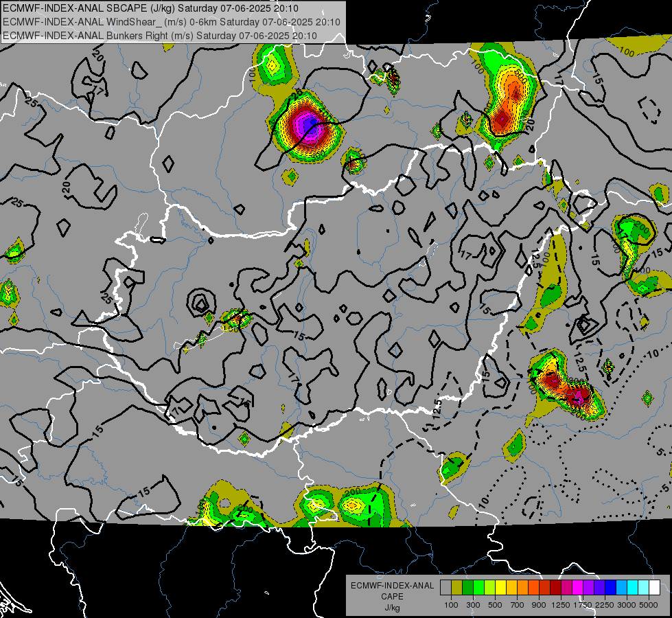Click the CAPE label in the legend

392,596
